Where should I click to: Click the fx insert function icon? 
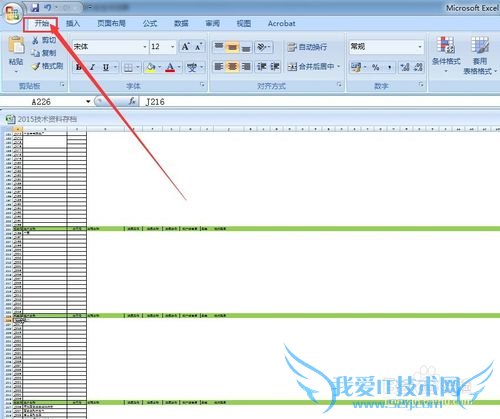[132, 101]
